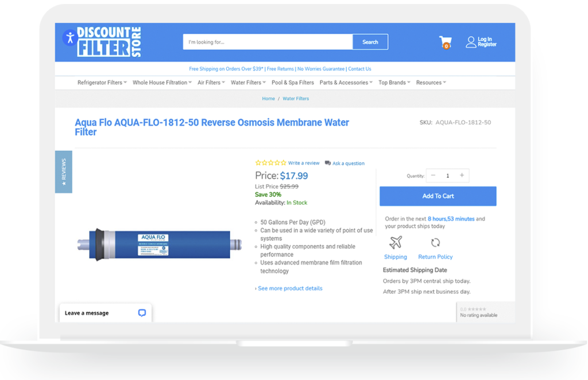The image size is (588, 380).
Task: Open the Reviews side tab
Action: click(x=63, y=172)
